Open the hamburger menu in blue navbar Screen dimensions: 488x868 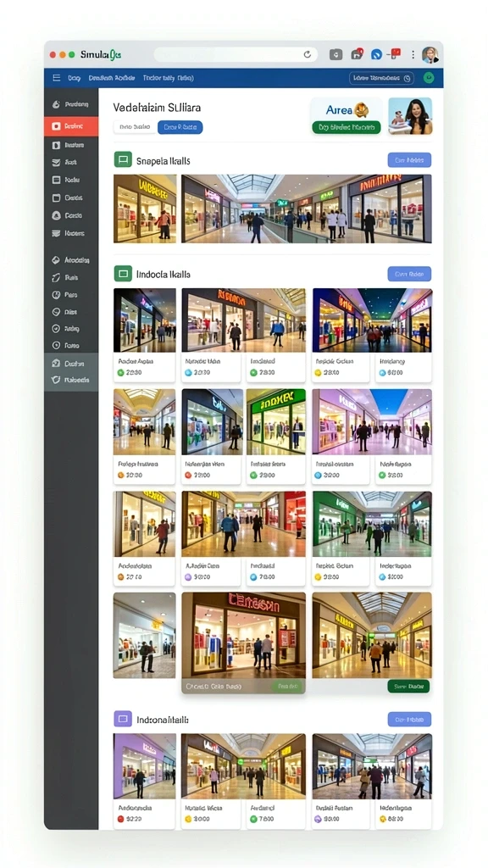[57, 78]
